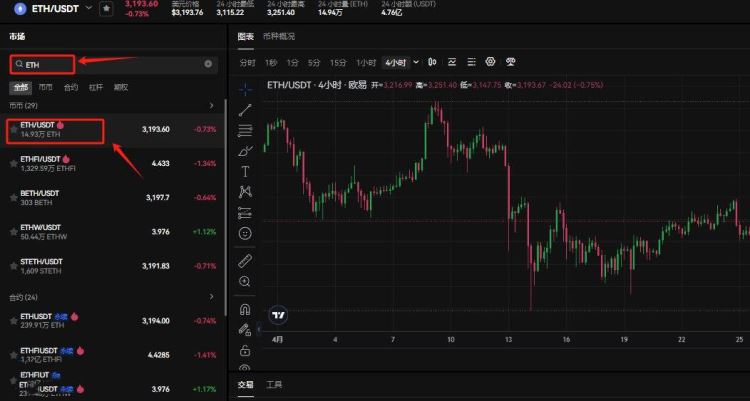Select the 杠杆 market filter tab
The height and width of the screenshot is (401, 750).
tap(96, 87)
